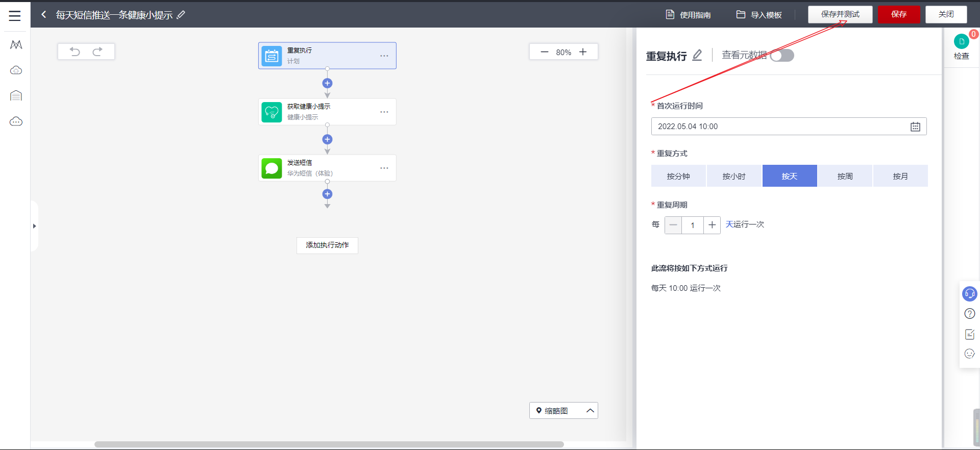Open the help question mark icon

[970, 314]
